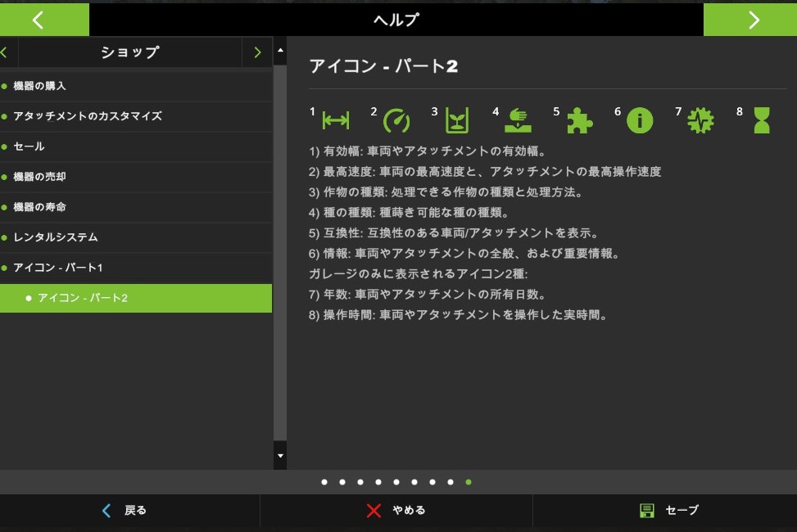The height and width of the screenshot is (532, 797).
Task: Click the effective width icon numbered 1
Action: (x=336, y=120)
